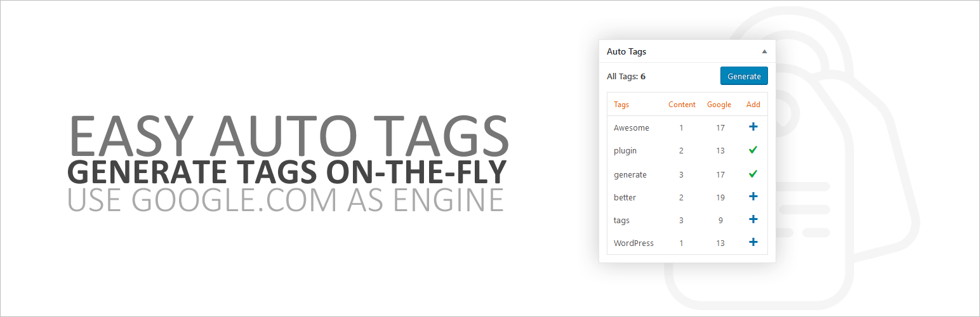Viewport: 980px width, 317px height.
Task: Sort by the Tags column header
Action: [621, 105]
